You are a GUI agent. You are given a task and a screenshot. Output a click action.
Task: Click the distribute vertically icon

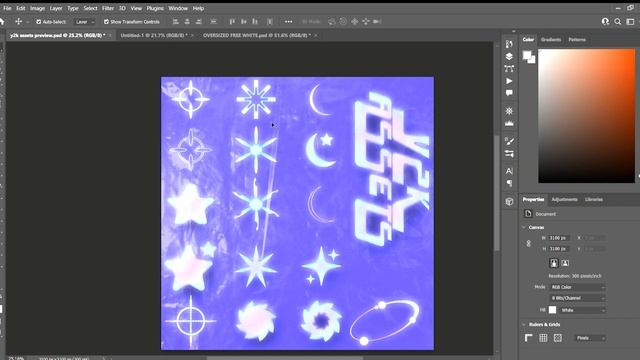[x=270, y=22]
